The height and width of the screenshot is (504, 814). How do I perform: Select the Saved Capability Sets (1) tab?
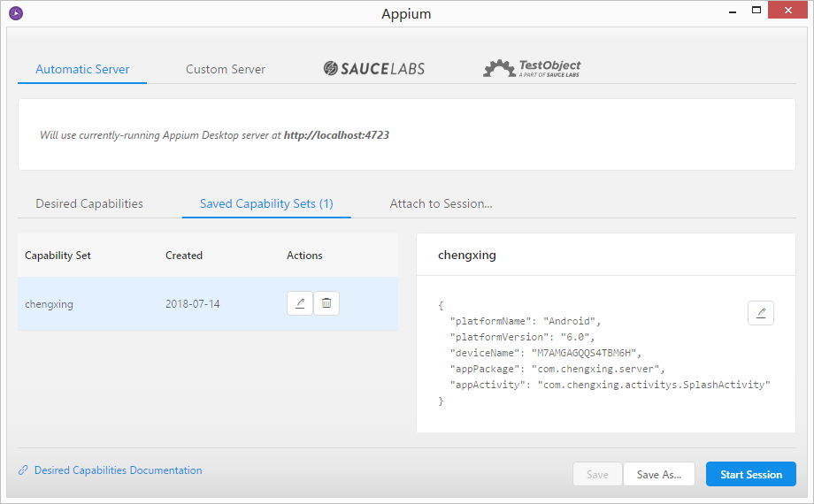click(x=266, y=203)
